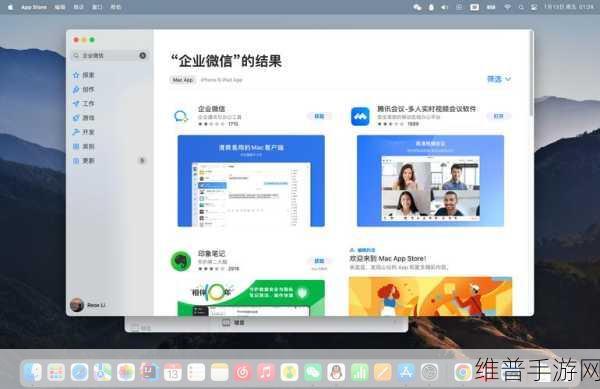Expand the 筛选 filter dropdown
The width and height of the screenshot is (600, 389).
499,79
